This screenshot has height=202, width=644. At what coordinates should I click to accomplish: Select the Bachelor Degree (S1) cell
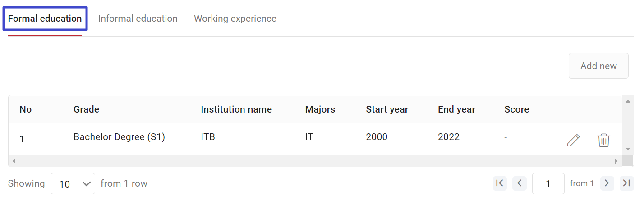[x=120, y=137]
